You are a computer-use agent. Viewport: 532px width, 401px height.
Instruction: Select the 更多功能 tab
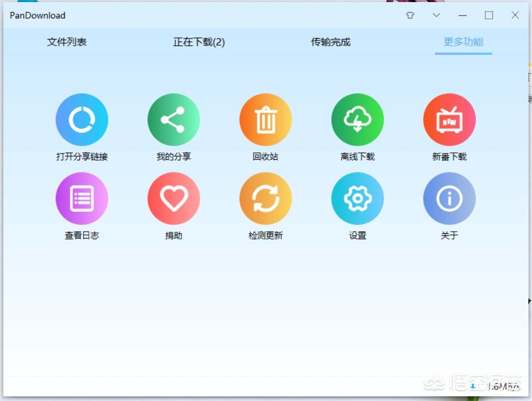click(x=463, y=42)
